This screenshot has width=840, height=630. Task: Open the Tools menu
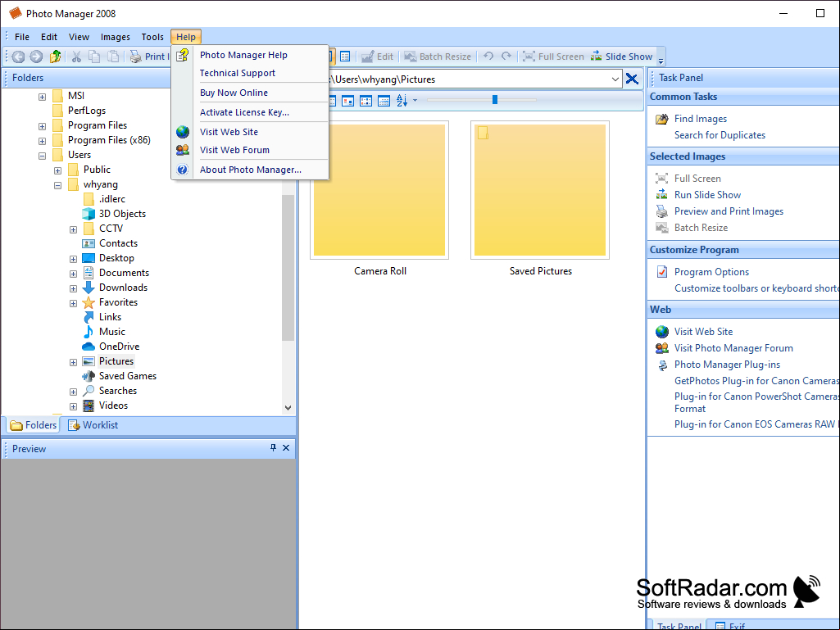(152, 37)
